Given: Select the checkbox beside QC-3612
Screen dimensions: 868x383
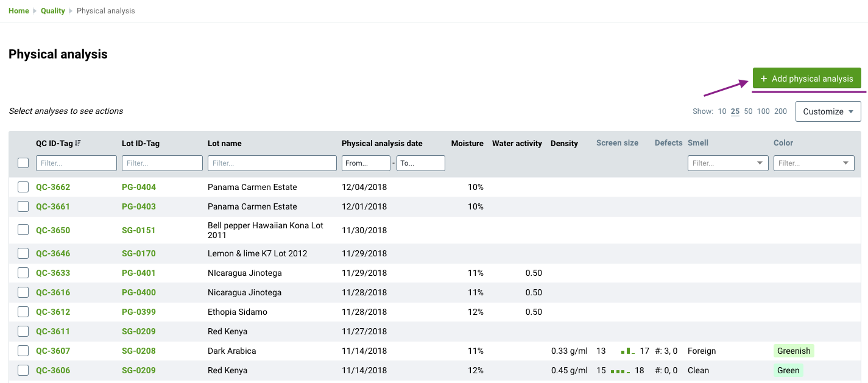Looking at the screenshot, I should pos(23,312).
